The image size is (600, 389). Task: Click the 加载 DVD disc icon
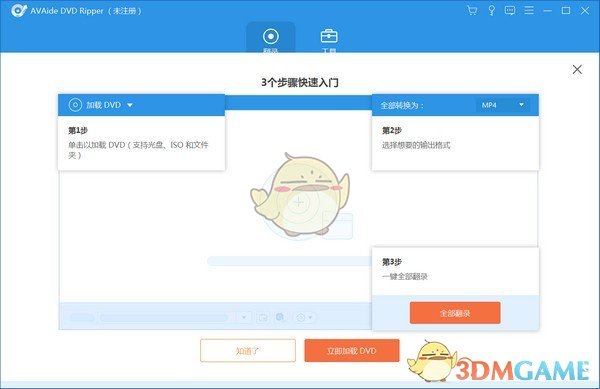[75, 105]
